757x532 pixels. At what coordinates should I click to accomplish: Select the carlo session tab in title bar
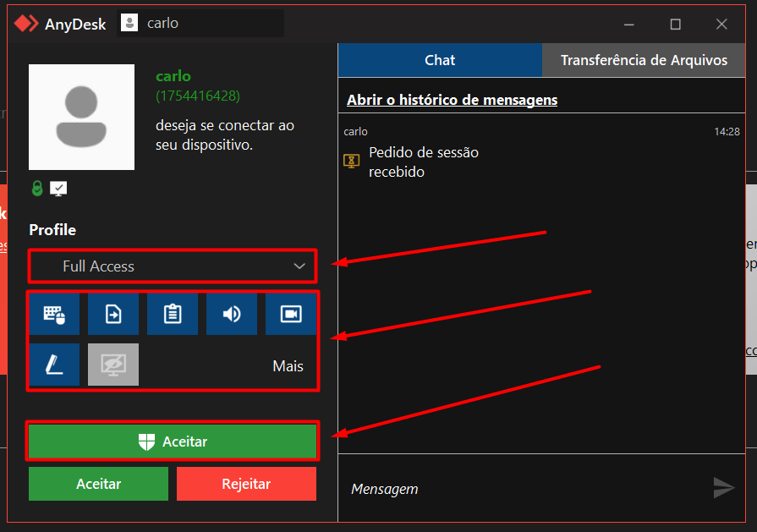[x=200, y=23]
